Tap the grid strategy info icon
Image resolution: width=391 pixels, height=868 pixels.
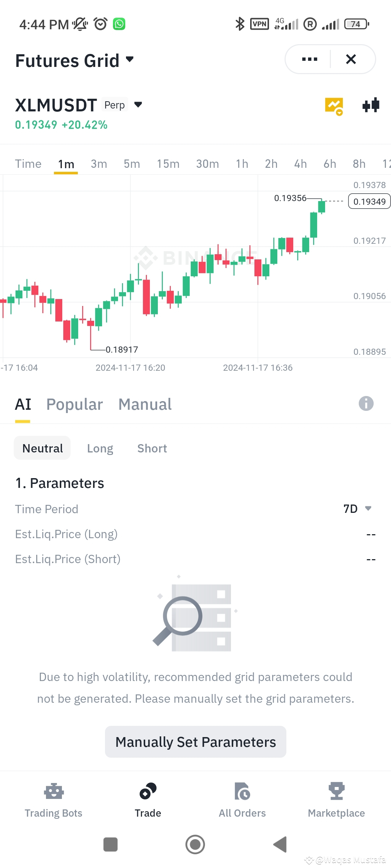pyautogui.click(x=366, y=404)
